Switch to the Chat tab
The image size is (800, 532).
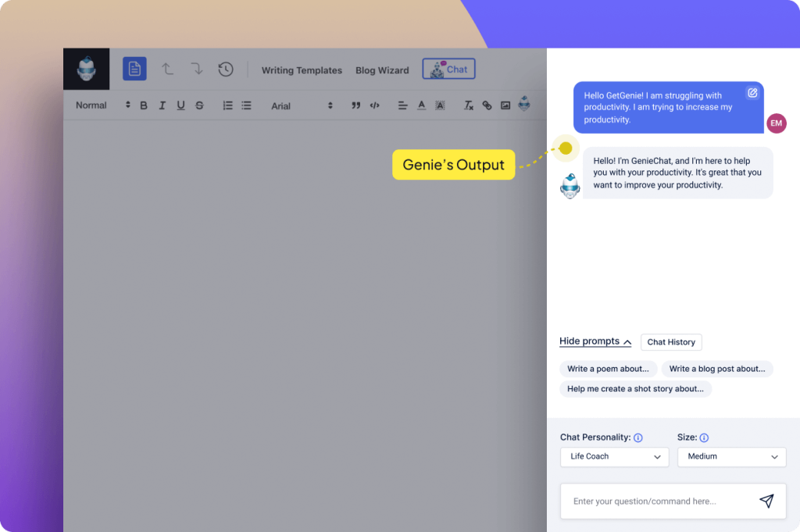pyautogui.click(x=448, y=69)
